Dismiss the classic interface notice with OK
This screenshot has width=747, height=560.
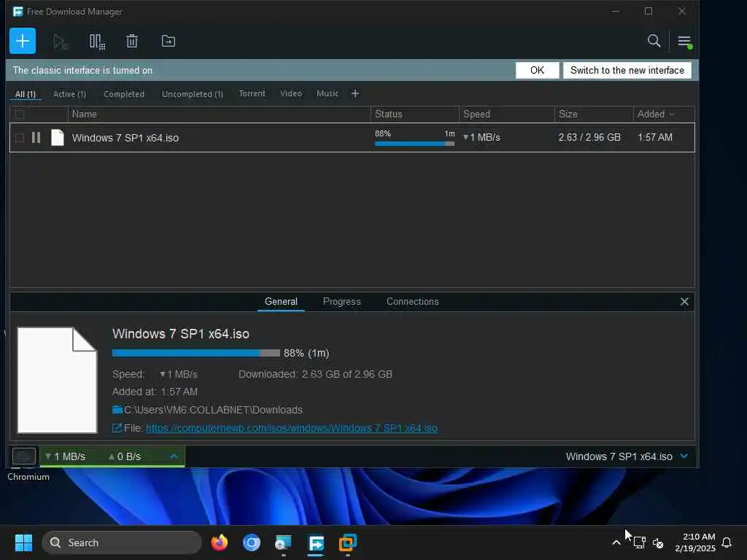(x=537, y=71)
